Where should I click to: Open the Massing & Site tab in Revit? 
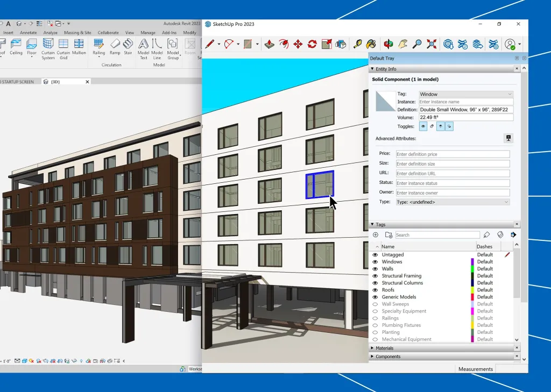(77, 33)
